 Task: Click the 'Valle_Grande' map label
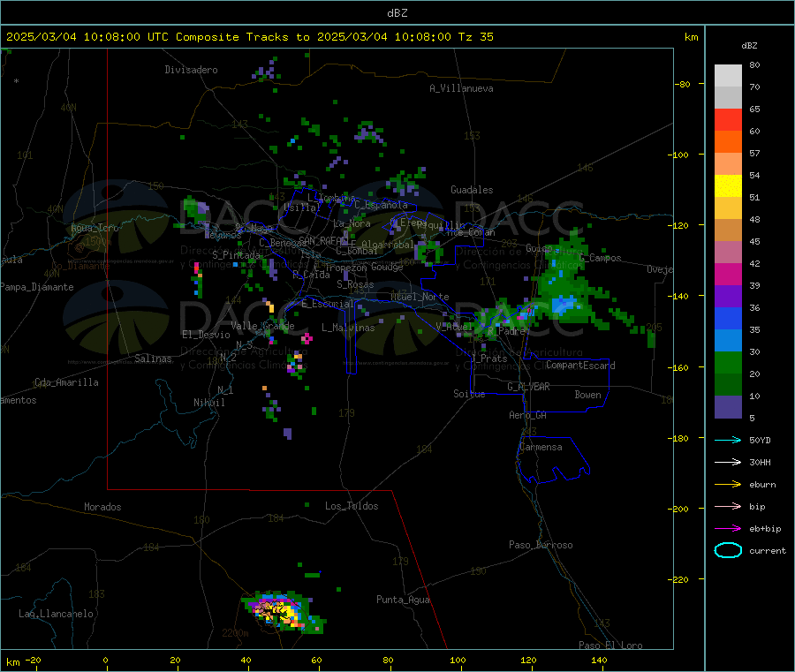(262, 326)
